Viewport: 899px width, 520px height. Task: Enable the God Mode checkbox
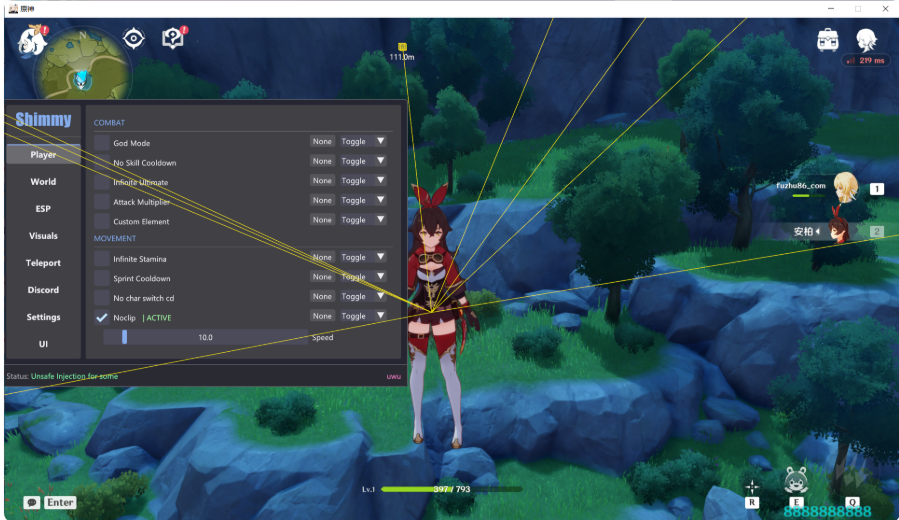(101, 142)
